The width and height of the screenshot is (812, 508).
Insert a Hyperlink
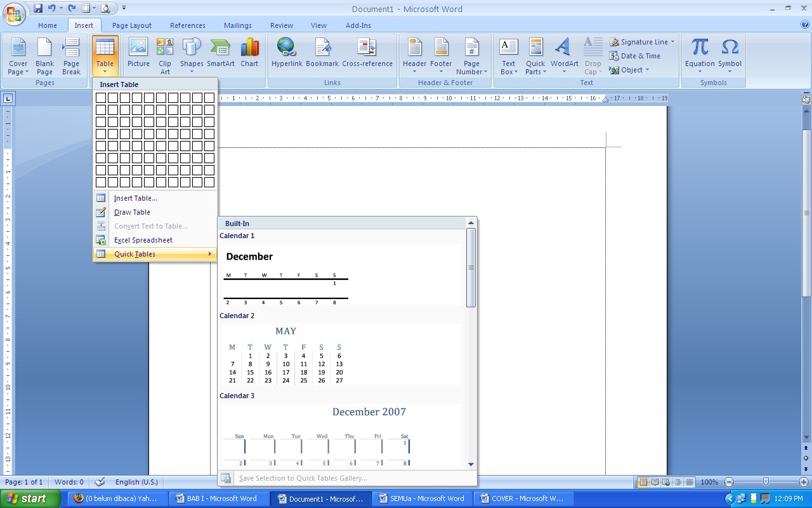tap(286, 54)
